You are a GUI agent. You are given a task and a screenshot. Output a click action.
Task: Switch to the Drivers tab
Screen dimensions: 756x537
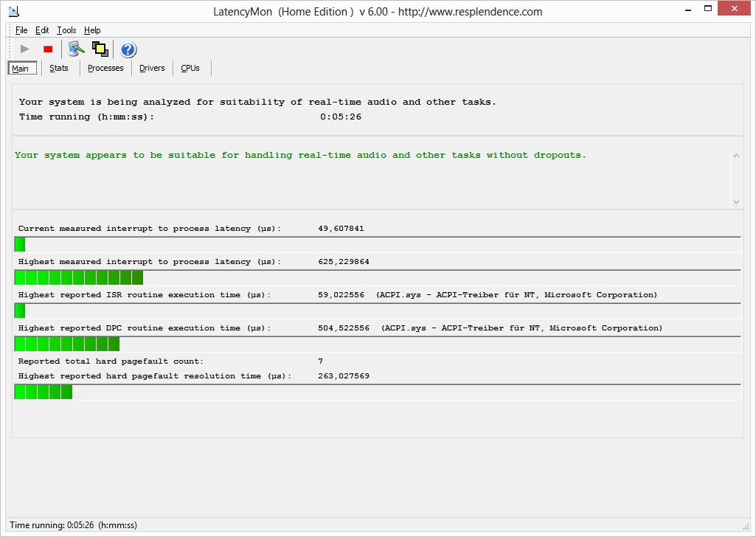pyautogui.click(x=152, y=69)
